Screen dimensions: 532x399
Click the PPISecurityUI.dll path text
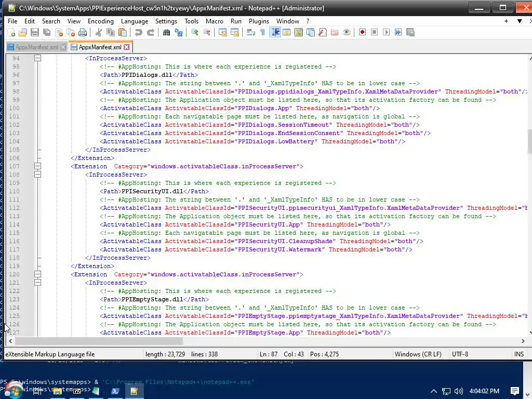pos(152,191)
